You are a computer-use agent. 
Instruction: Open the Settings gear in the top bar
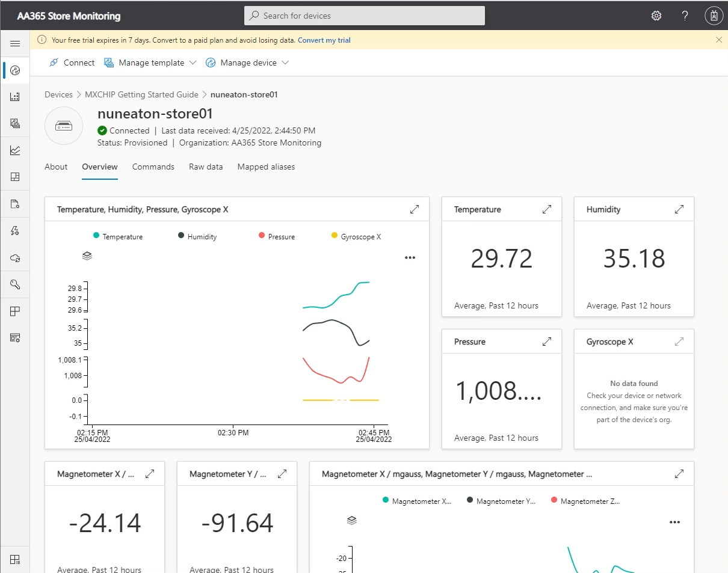tap(656, 16)
